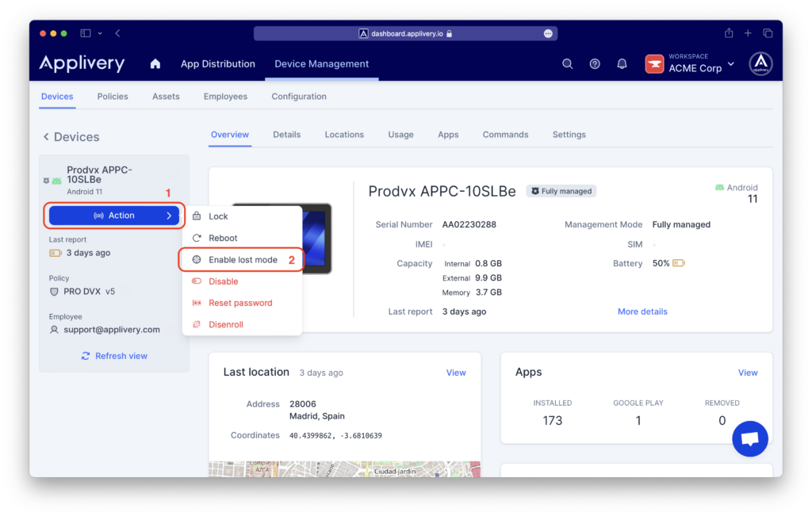The height and width of the screenshot is (516, 812).
Task: Open the browser sidebar dropdown chevron
Action: pyautogui.click(x=100, y=33)
